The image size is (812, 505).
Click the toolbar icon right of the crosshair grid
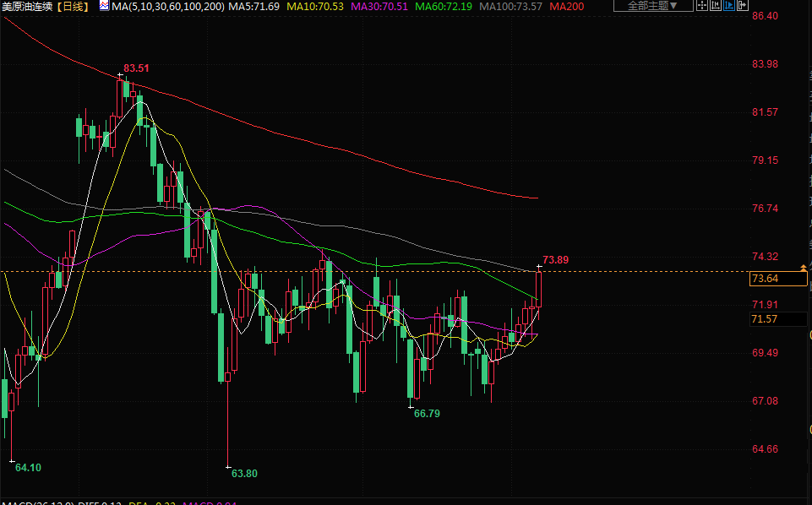tap(717, 6)
